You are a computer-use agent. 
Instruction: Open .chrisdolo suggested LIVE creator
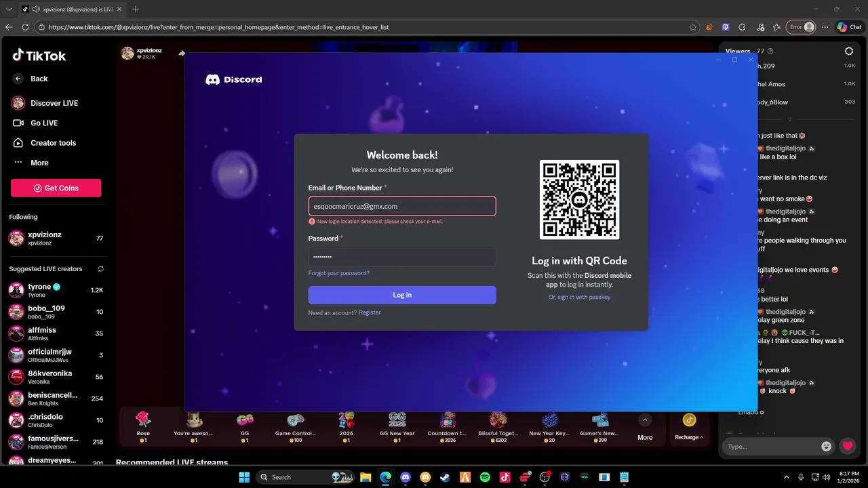[x=56, y=420]
